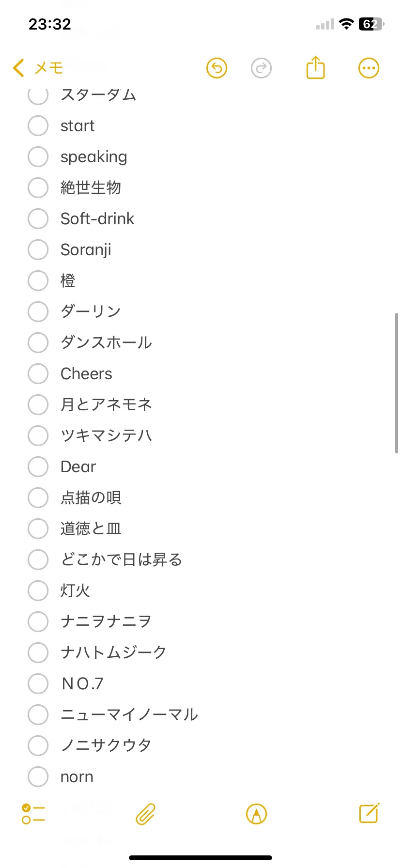
Task: Compose a new note
Action: 369,813
